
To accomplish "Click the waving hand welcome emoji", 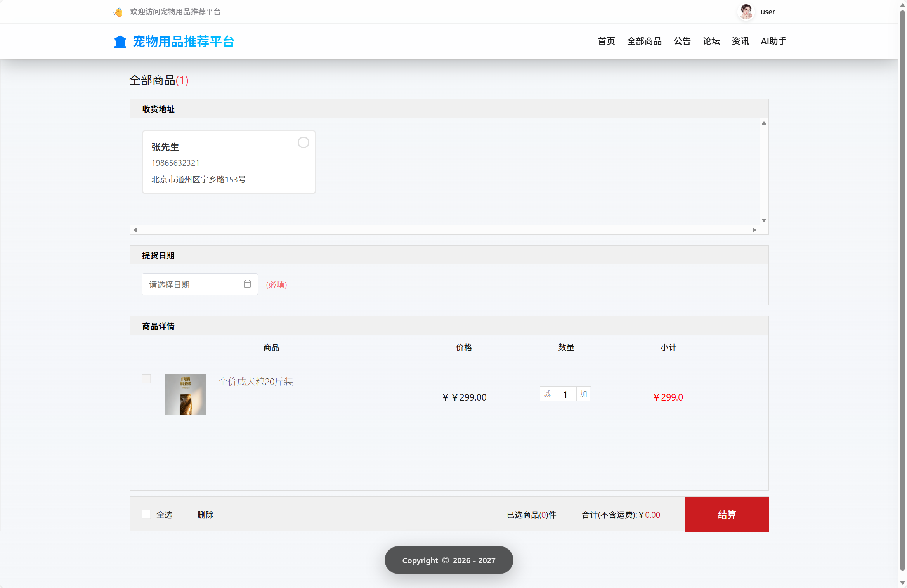I will [x=117, y=12].
